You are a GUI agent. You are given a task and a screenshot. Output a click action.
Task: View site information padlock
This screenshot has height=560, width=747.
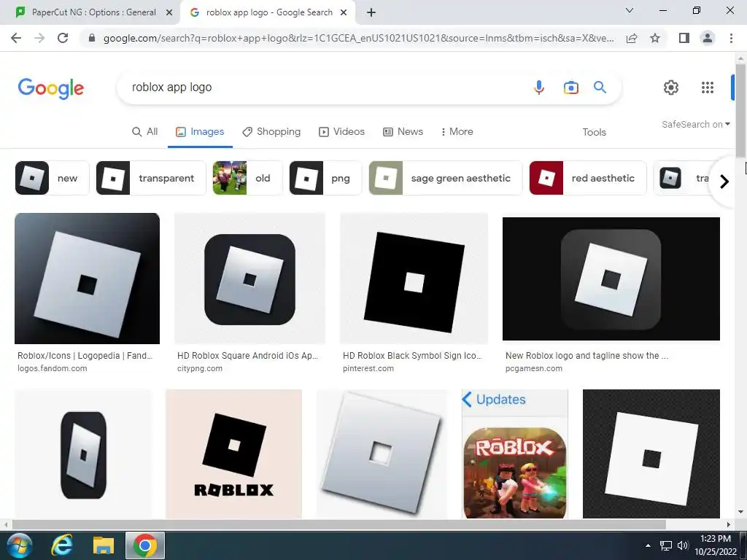(x=92, y=38)
